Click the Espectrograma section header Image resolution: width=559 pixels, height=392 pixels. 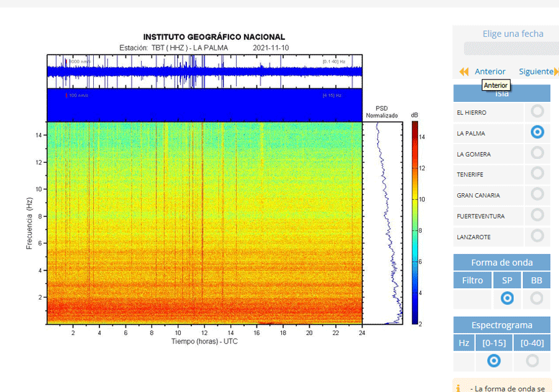tap(502, 325)
